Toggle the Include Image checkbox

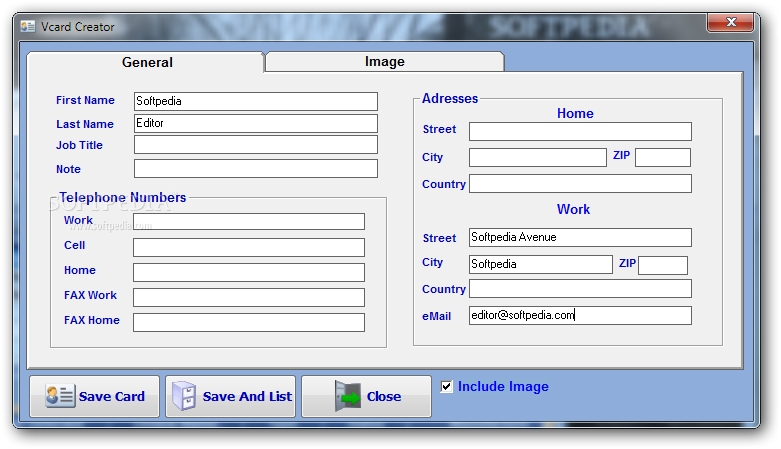click(447, 386)
